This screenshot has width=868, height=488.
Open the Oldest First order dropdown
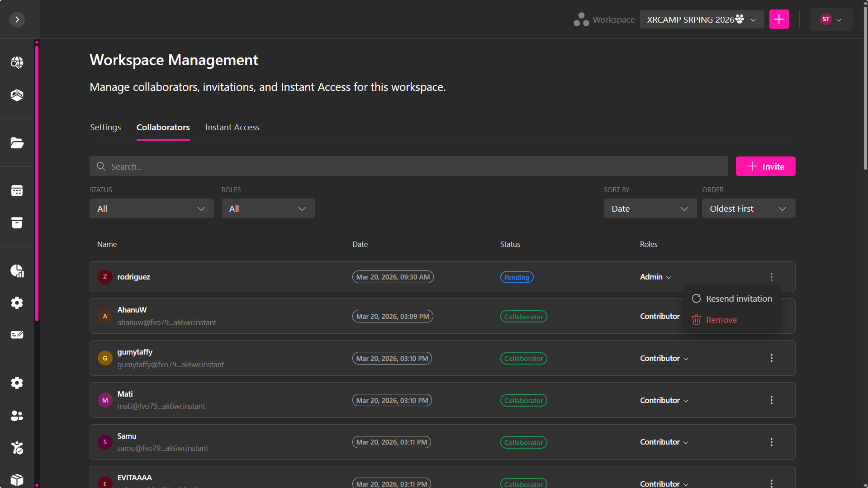pos(748,208)
